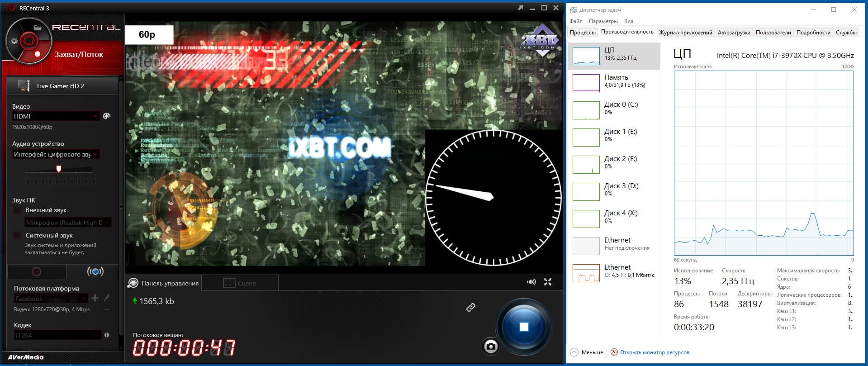Stop the live stream with the blue button
Image resolution: width=868 pixels, height=366 pixels.
(x=524, y=327)
